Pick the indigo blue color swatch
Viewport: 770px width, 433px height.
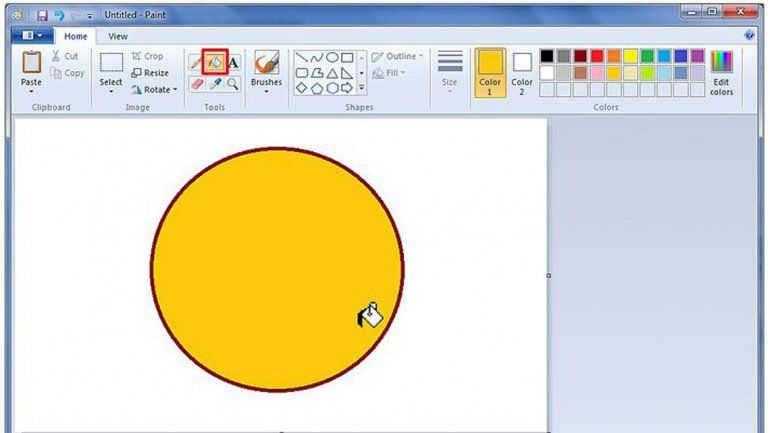pyautogui.click(x=681, y=56)
